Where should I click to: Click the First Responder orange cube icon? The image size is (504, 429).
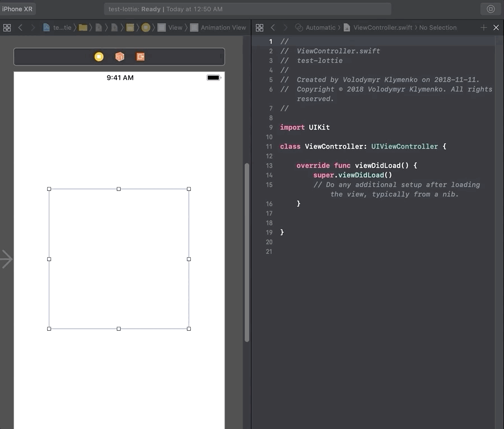coord(120,57)
